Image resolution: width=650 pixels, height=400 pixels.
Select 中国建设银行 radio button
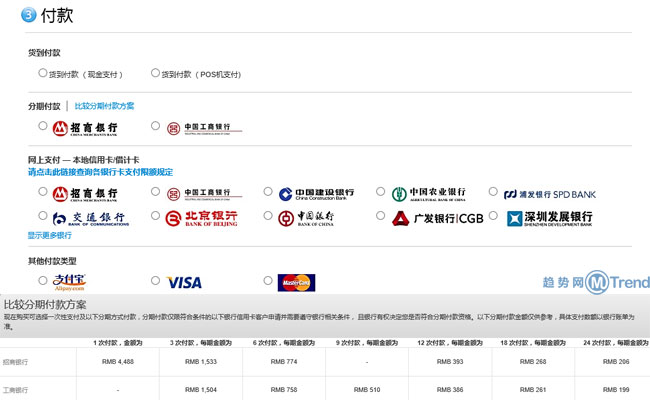click(x=268, y=192)
